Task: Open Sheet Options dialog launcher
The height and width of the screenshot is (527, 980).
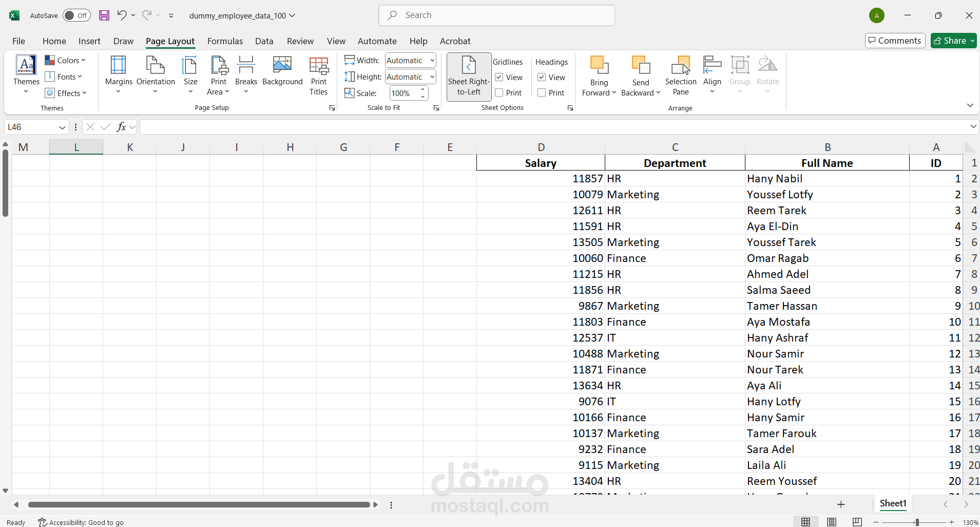Action: (570, 108)
